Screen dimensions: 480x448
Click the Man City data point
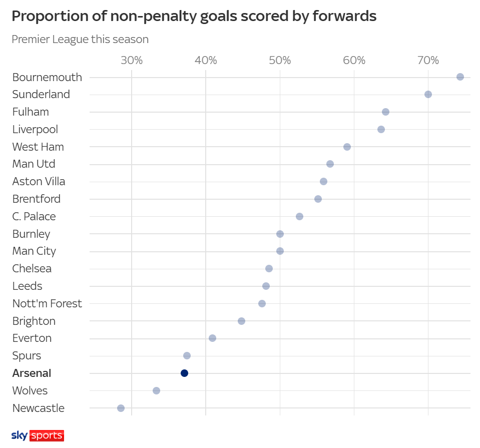280,251
